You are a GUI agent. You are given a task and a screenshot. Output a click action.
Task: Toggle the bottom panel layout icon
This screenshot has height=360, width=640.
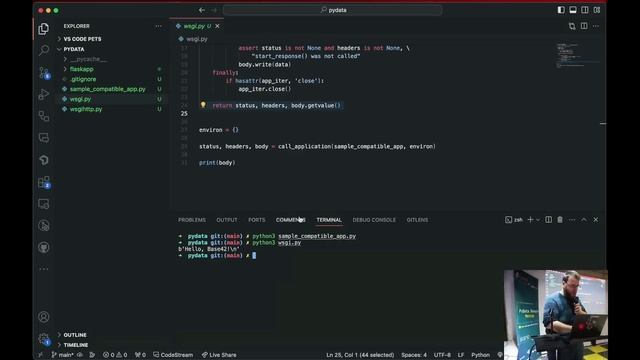pyautogui.click(x=573, y=10)
